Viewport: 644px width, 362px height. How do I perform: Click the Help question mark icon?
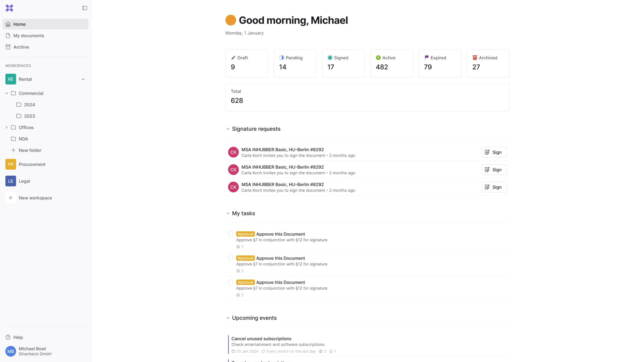pyautogui.click(x=8, y=337)
